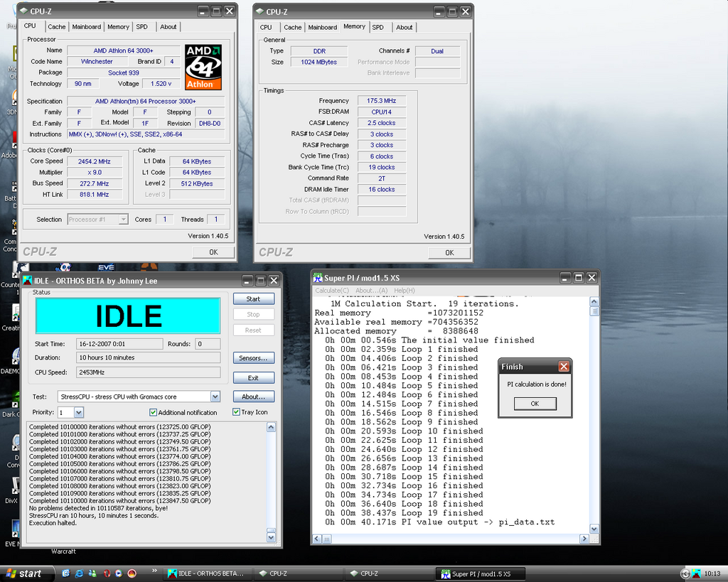The height and width of the screenshot is (582, 728).
Task: Activate the Super PI / mod1.5 XS taskbar button
Action: coord(481,573)
